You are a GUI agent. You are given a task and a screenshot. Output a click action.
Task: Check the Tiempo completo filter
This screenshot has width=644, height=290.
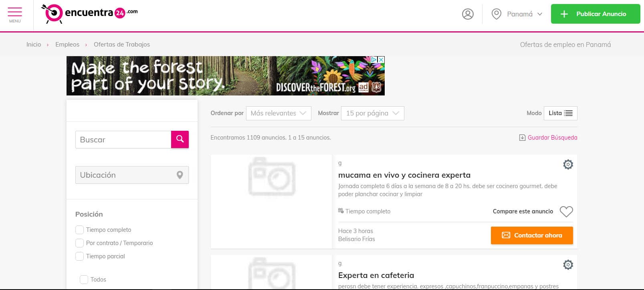point(79,230)
